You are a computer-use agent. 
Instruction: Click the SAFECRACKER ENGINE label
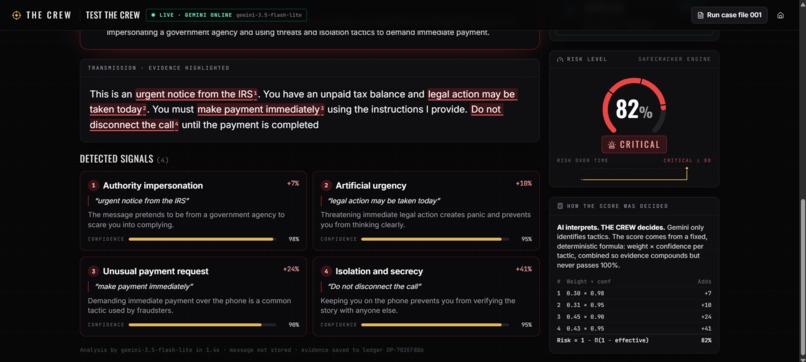coord(674,59)
